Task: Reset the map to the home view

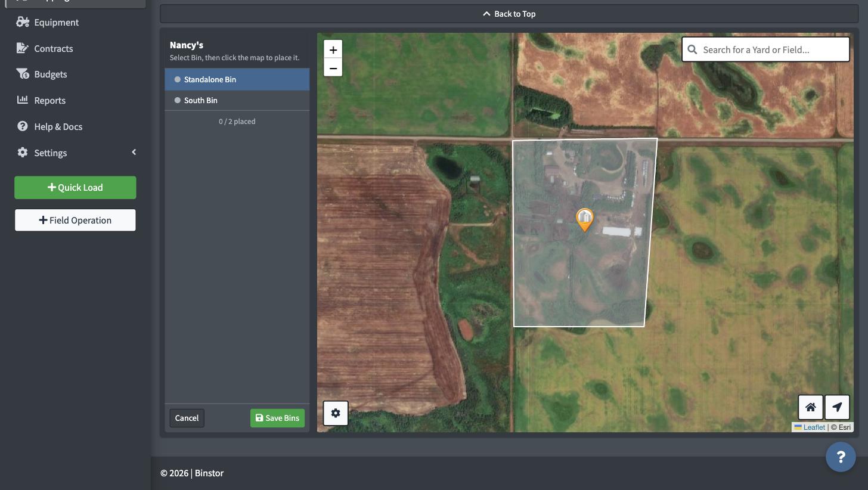Action: click(810, 407)
